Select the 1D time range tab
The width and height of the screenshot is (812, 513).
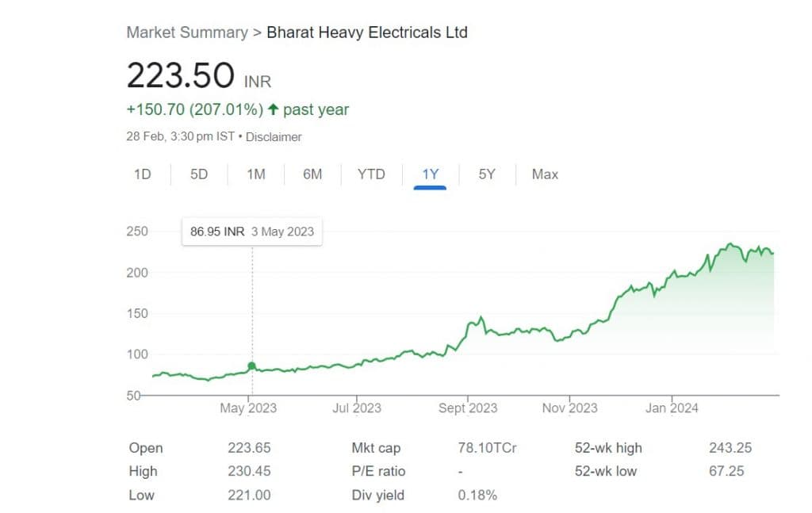click(x=143, y=174)
